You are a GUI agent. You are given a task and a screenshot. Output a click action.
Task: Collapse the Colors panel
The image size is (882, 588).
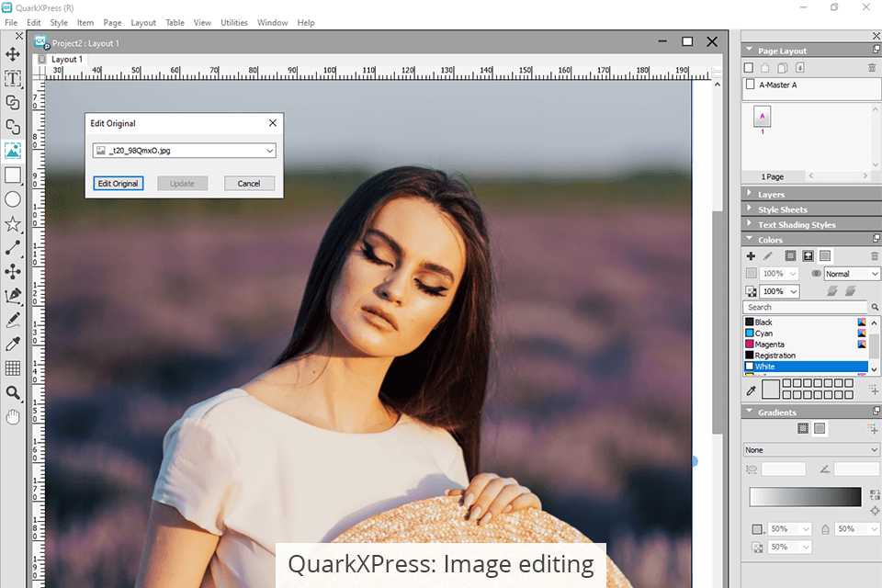[x=750, y=239]
